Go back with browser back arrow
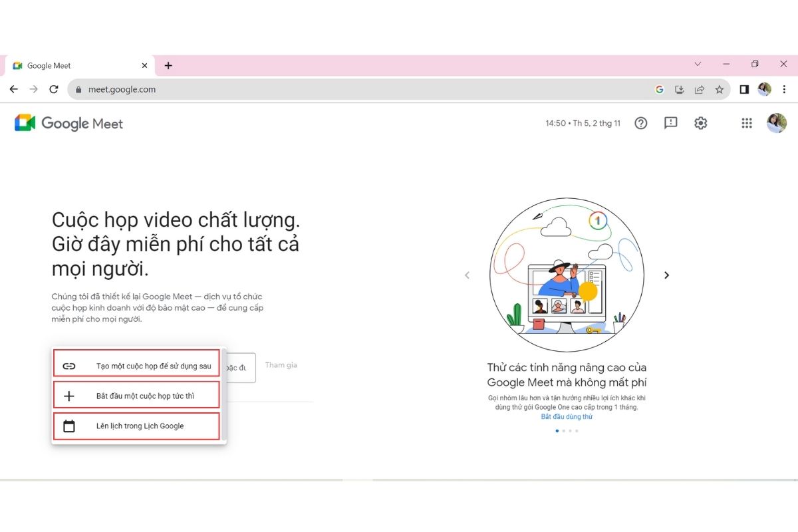This screenshot has width=798, height=532. point(14,89)
